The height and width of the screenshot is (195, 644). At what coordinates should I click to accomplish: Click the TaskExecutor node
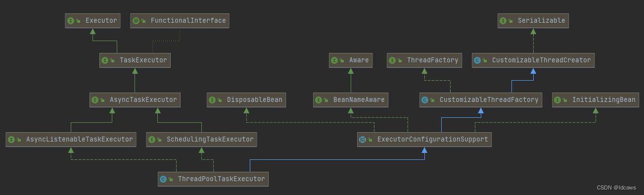point(135,60)
